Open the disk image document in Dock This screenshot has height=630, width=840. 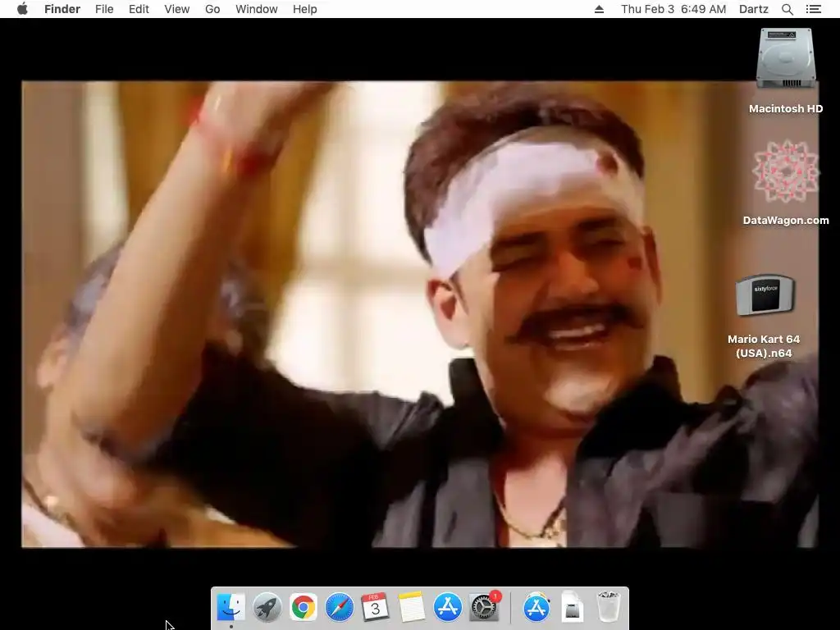click(572, 608)
